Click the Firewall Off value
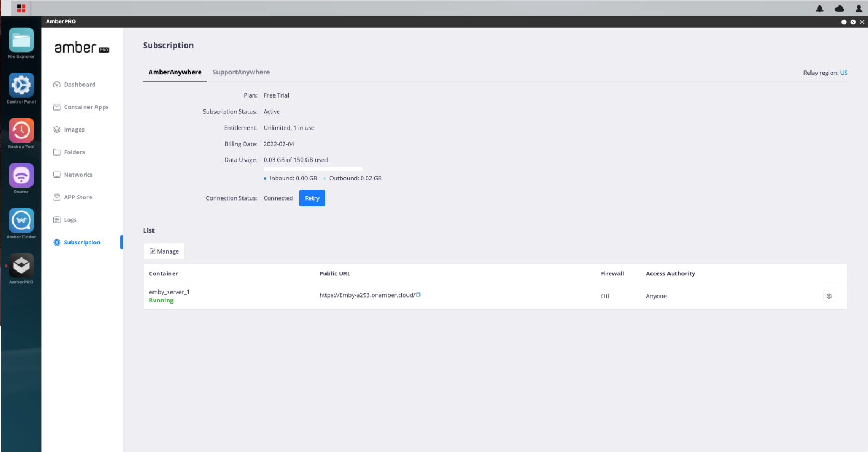Viewport: 868px width, 452px height. tap(605, 296)
